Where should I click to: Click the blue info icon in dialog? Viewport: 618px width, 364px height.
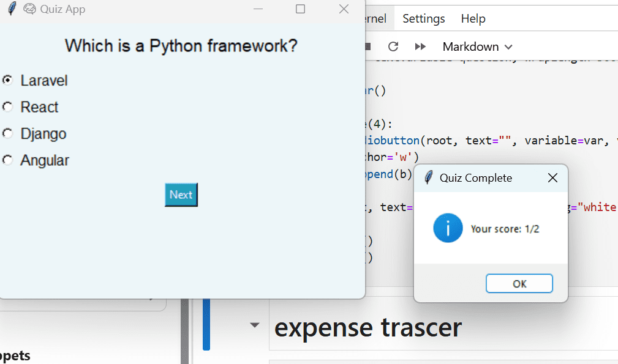coord(448,228)
